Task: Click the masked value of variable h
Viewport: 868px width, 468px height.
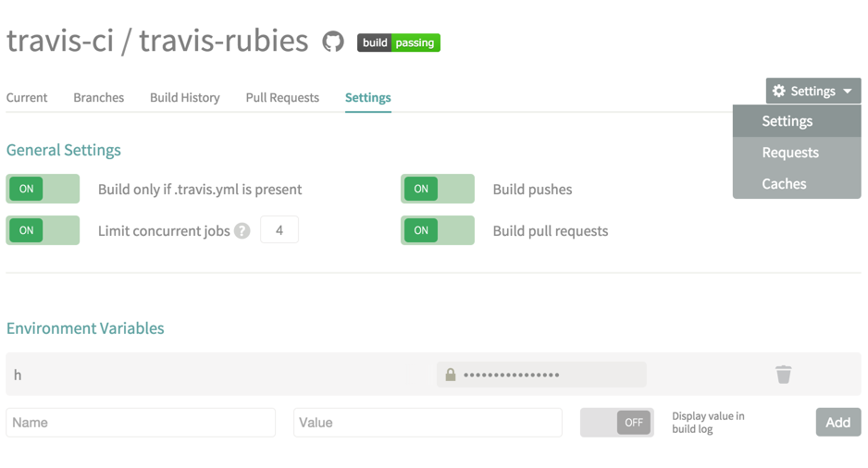Action: point(541,375)
